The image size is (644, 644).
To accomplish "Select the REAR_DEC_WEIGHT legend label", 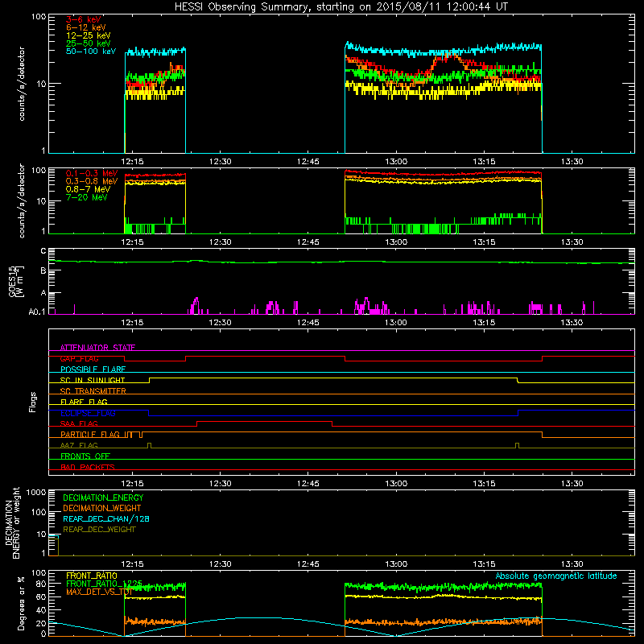I will point(99,530).
